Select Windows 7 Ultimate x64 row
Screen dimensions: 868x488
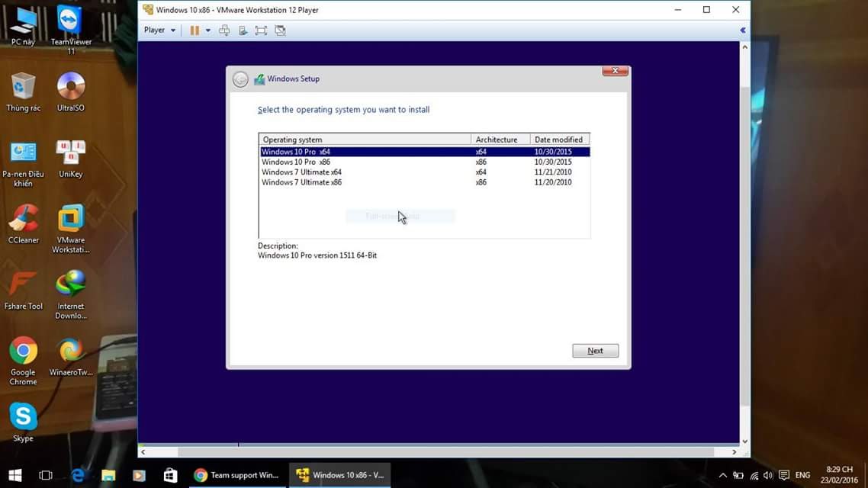click(x=425, y=172)
